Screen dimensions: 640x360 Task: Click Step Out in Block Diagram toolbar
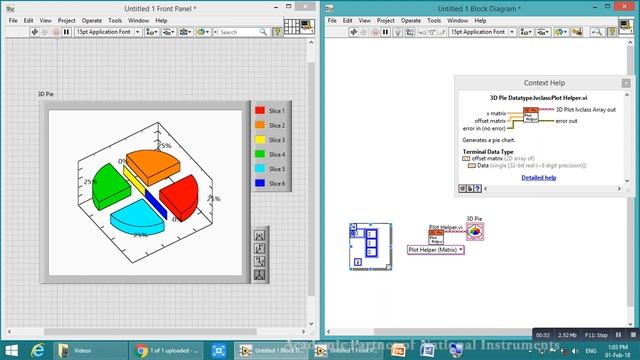(x=441, y=32)
